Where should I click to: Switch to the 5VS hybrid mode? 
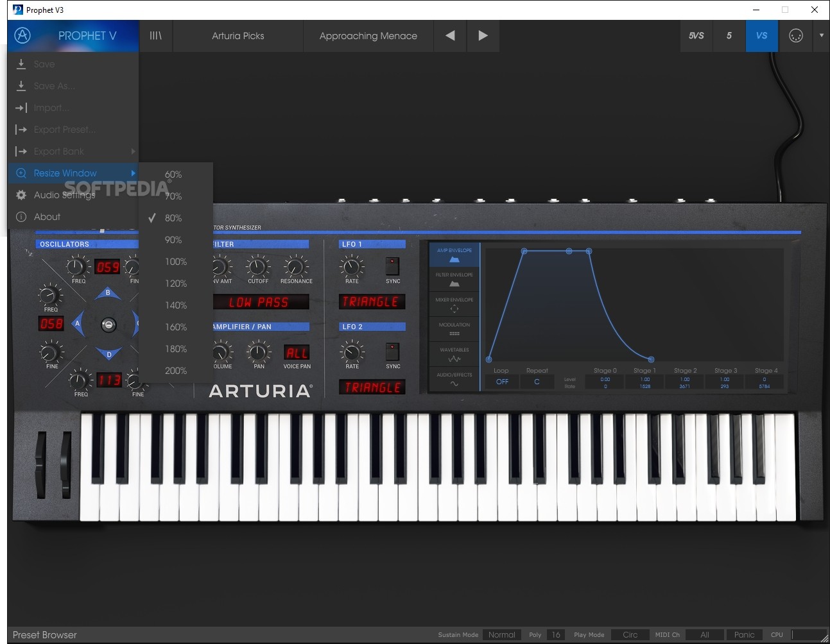tap(696, 36)
